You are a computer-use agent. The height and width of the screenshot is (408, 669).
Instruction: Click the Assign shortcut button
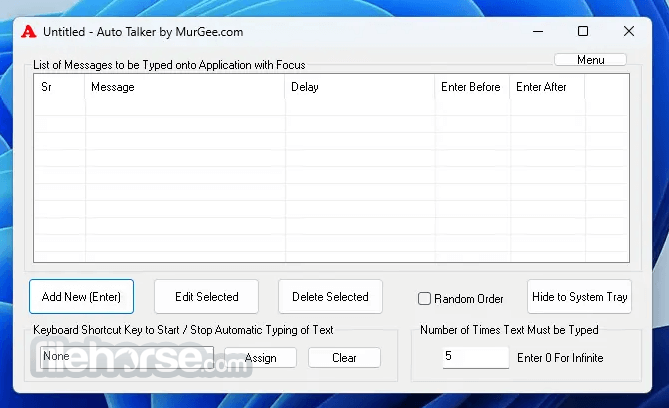260,358
